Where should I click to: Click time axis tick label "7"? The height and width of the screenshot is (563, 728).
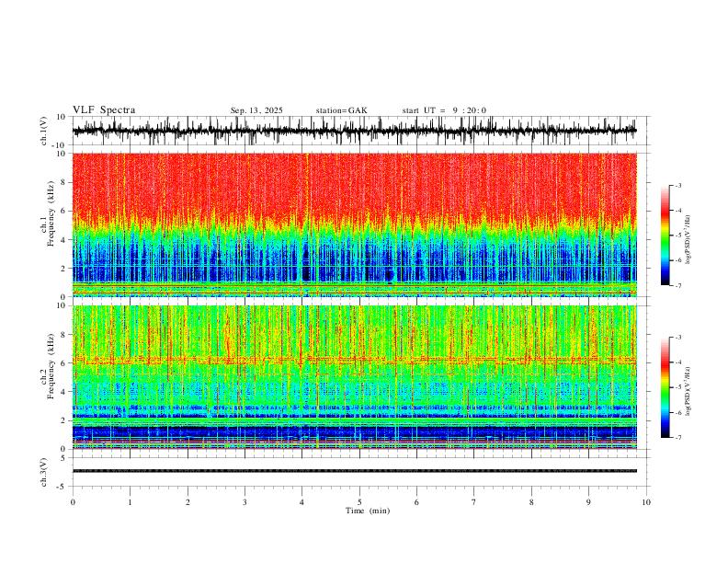point(474,502)
